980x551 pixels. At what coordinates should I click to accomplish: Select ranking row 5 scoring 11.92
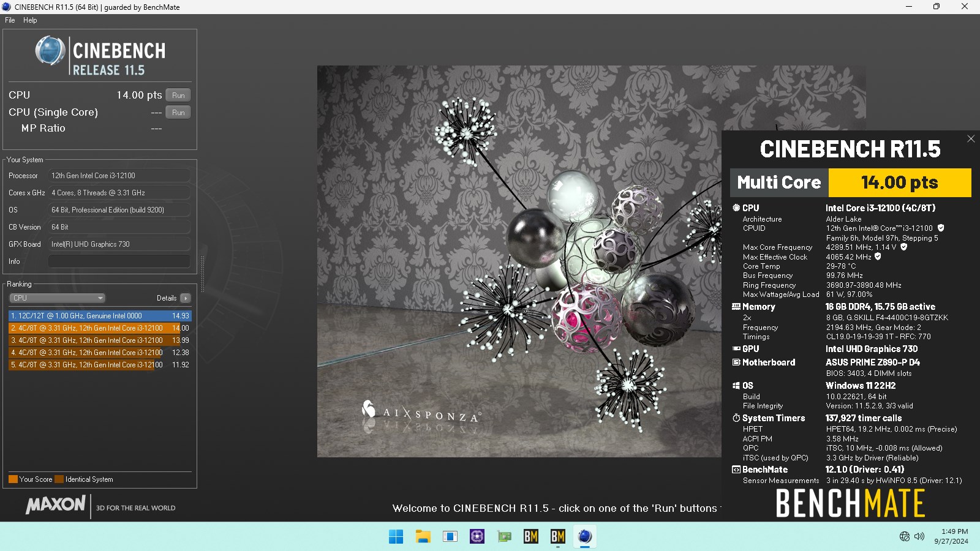[100, 365]
